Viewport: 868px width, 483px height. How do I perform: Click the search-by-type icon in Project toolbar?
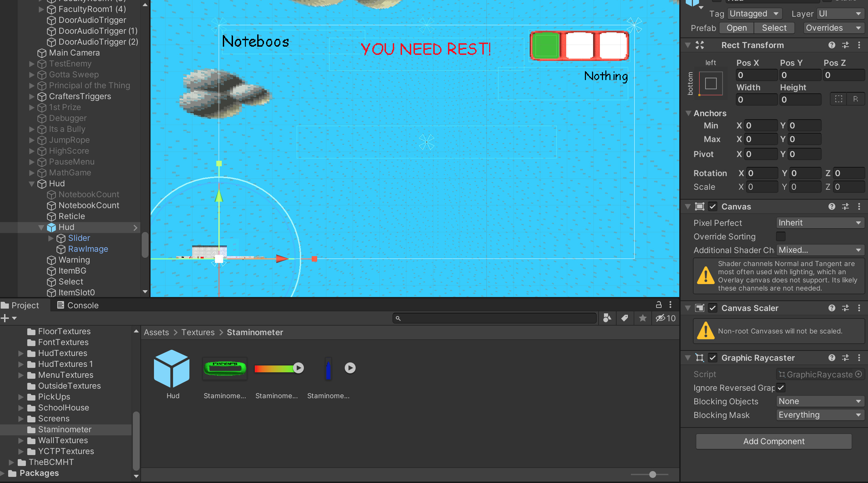tap(607, 318)
